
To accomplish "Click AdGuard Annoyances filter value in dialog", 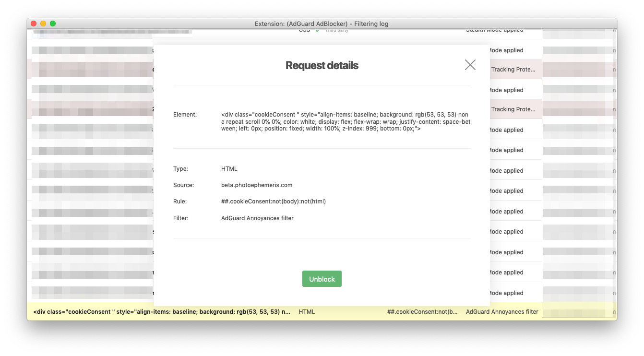I will pyautogui.click(x=257, y=218).
